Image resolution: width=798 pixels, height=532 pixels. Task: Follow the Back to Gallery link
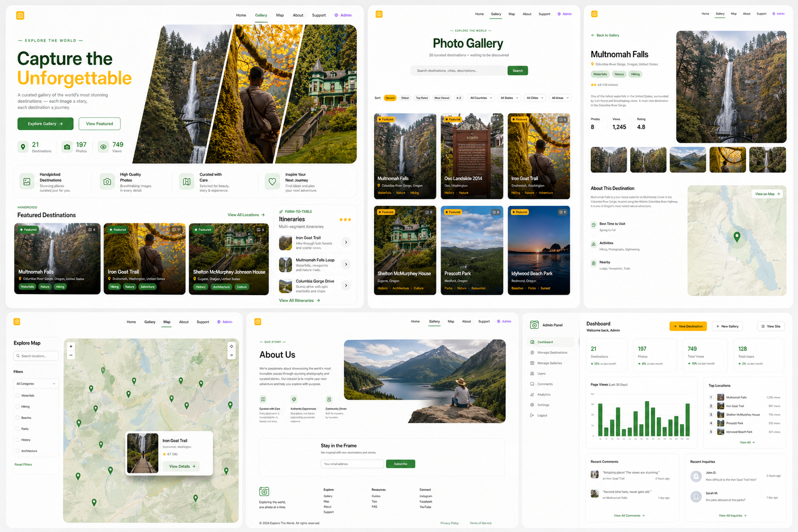coord(605,35)
